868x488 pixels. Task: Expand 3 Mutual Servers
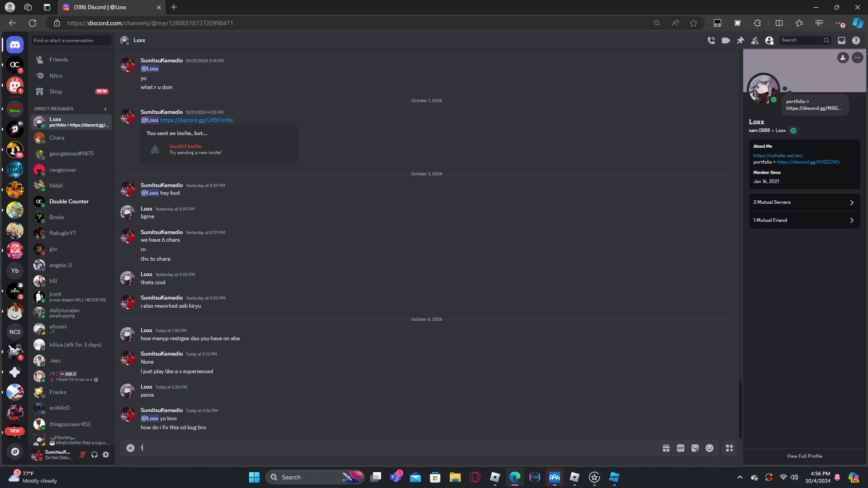pyautogui.click(x=804, y=202)
